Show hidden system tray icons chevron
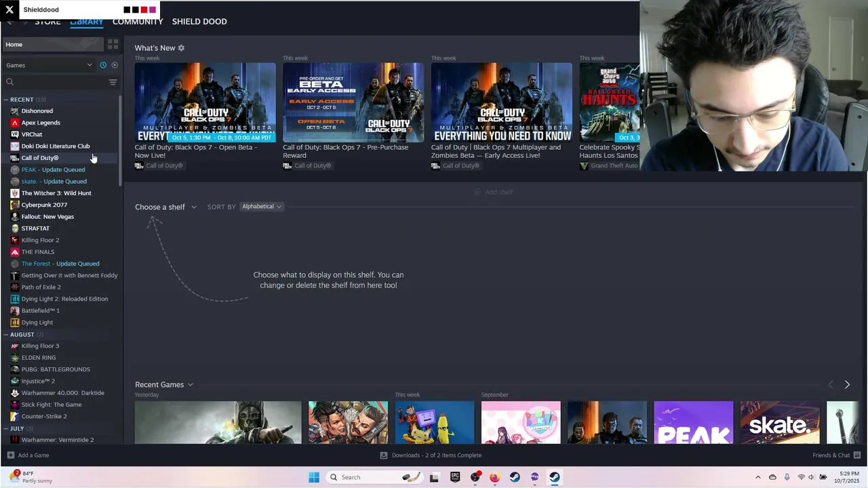This screenshot has height=488, width=868. pyautogui.click(x=758, y=477)
